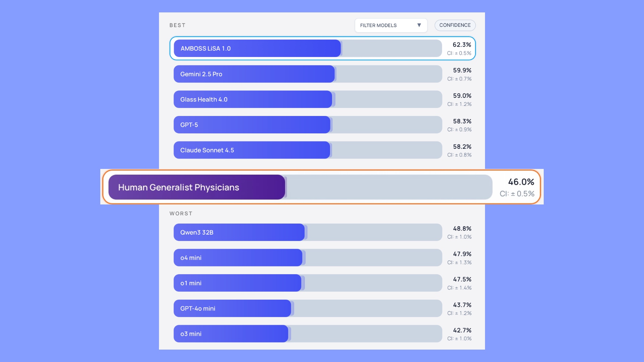Click the GPT-5 result bar

pyautogui.click(x=252, y=125)
